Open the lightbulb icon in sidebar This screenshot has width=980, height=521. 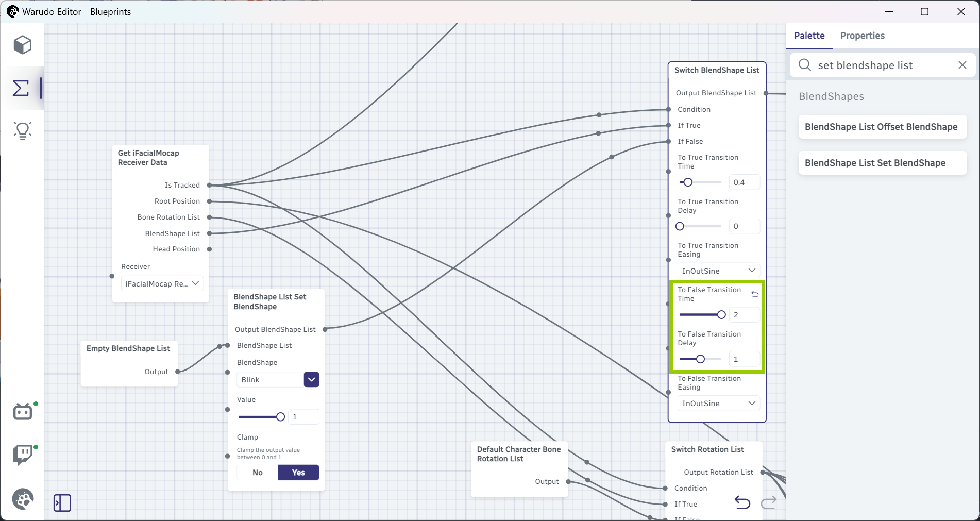click(x=23, y=130)
